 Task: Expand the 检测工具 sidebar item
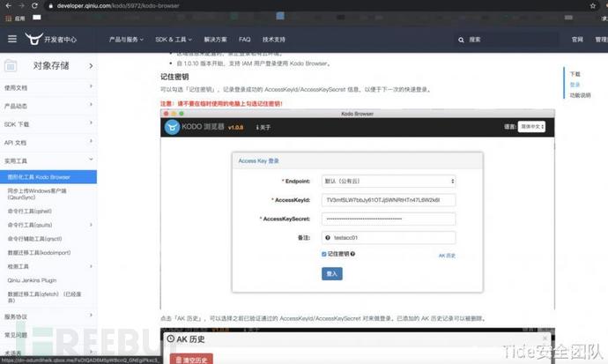point(91,266)
